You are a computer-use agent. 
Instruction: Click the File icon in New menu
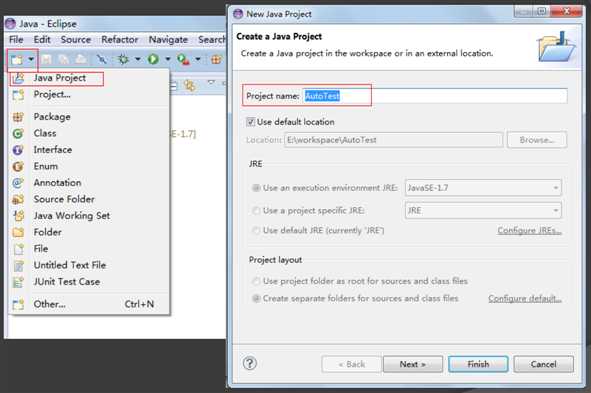click(18, 249)
